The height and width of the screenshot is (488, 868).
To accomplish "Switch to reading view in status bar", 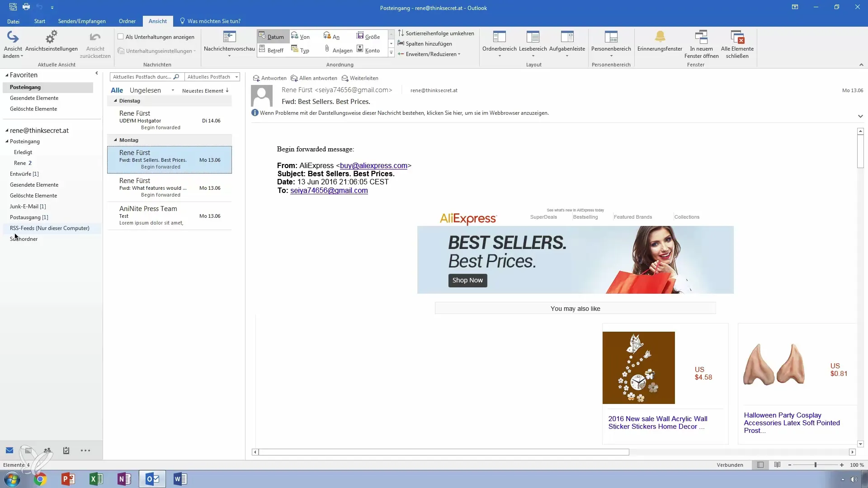I will [x=777, y=465].
